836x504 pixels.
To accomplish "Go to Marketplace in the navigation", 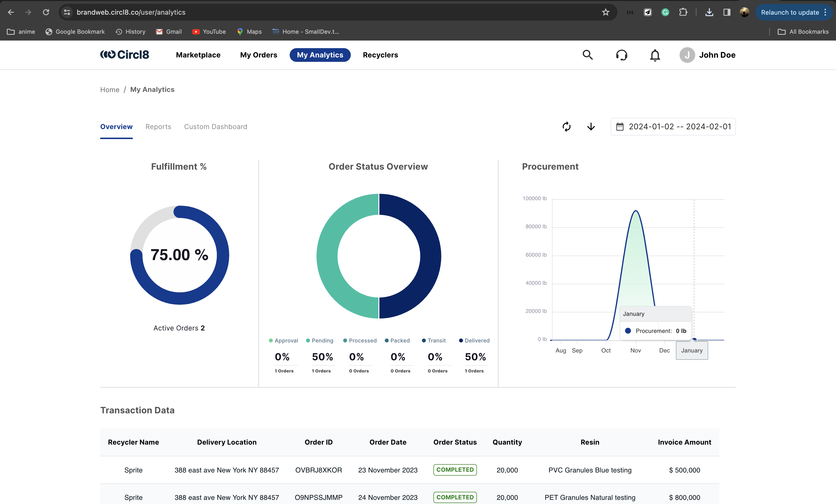I will [x=198, y=55].
